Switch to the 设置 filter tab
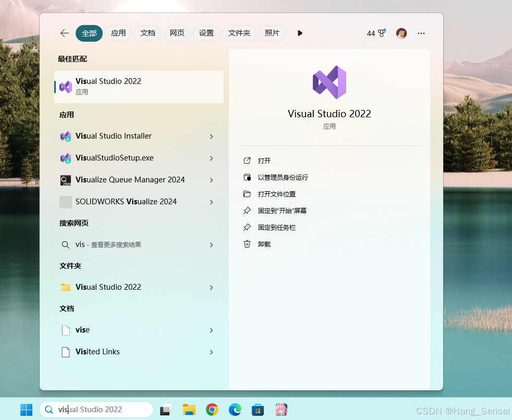 click(206, 33)
